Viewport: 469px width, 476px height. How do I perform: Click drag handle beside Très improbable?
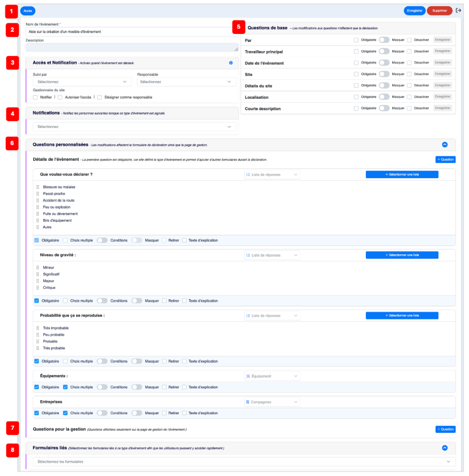pyautogui.click(x=38, y=328)
